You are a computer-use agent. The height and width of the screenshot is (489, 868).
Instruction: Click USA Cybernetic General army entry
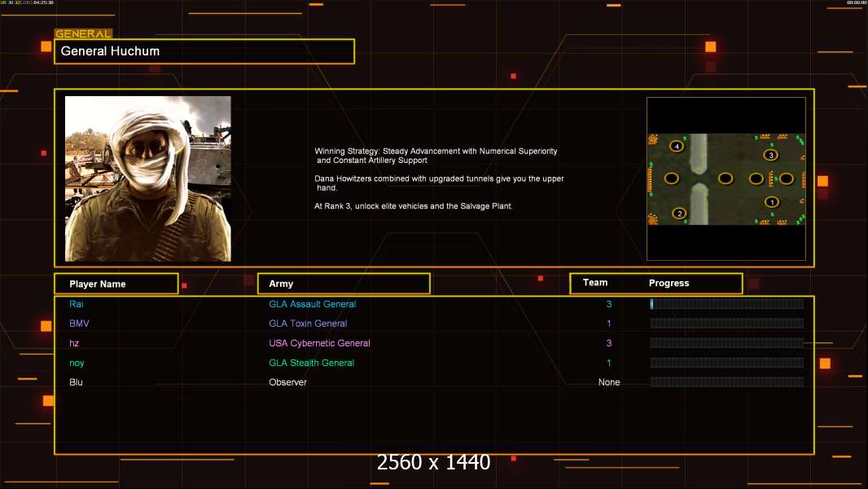click(319, 343)
